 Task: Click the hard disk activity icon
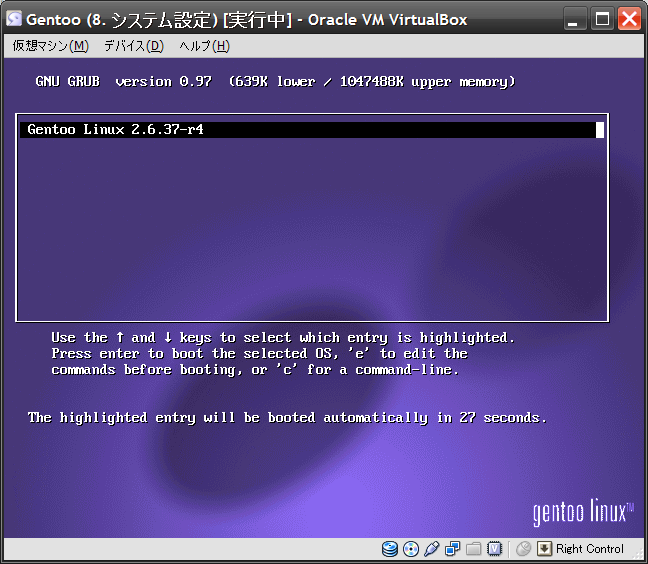coord(390,549)
